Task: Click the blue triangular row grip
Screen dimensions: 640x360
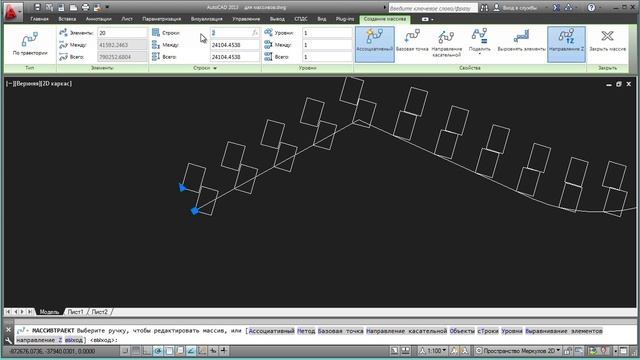Action: pyautogui.click(x=182, y=187)
